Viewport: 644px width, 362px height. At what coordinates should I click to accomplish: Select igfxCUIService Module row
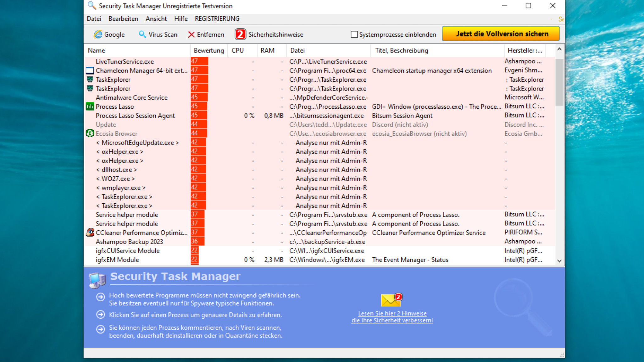(319, 251)
